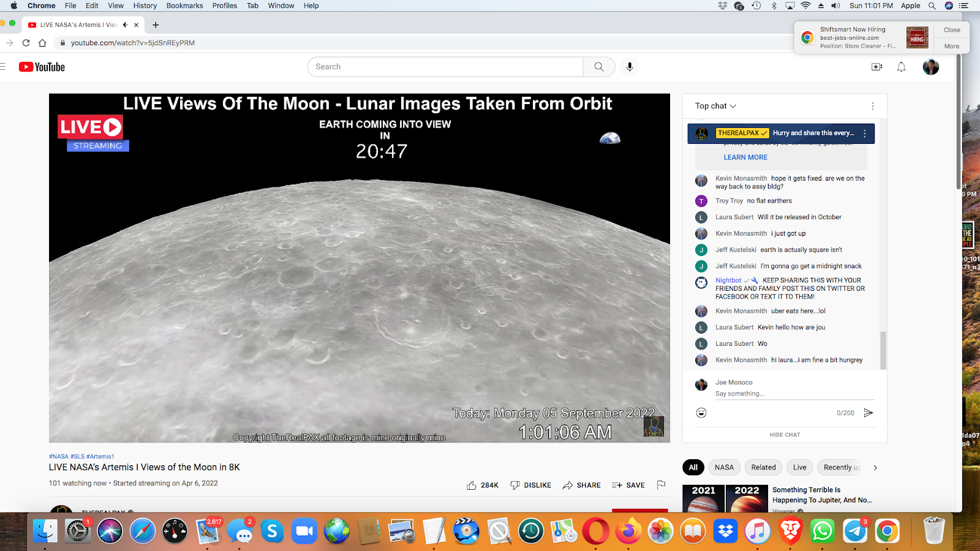Open the Wi-Fi status menu

tap(805, 6)
